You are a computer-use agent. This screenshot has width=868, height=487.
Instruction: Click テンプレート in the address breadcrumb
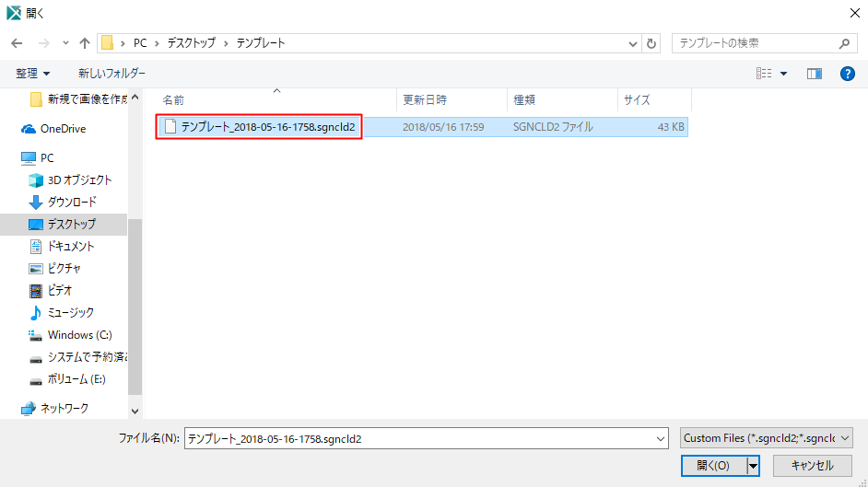[x=261, y=43]
